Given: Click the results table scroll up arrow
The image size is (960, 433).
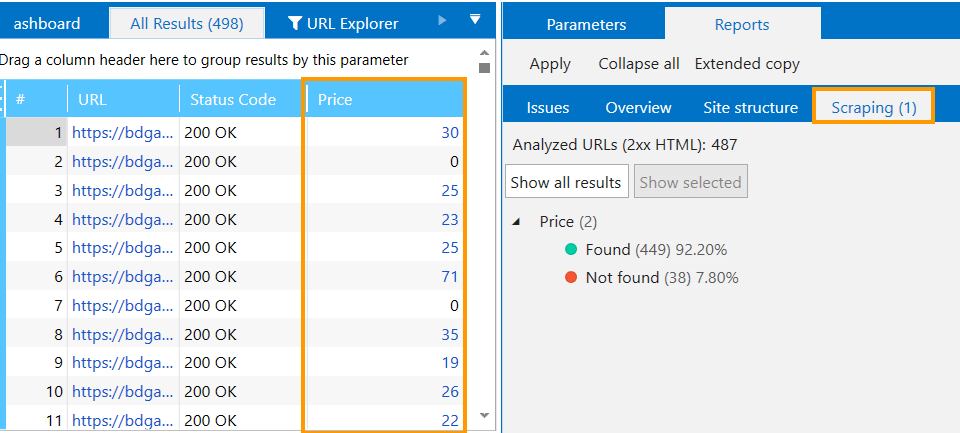Looking at the screenshot, I should click(484, 53).
